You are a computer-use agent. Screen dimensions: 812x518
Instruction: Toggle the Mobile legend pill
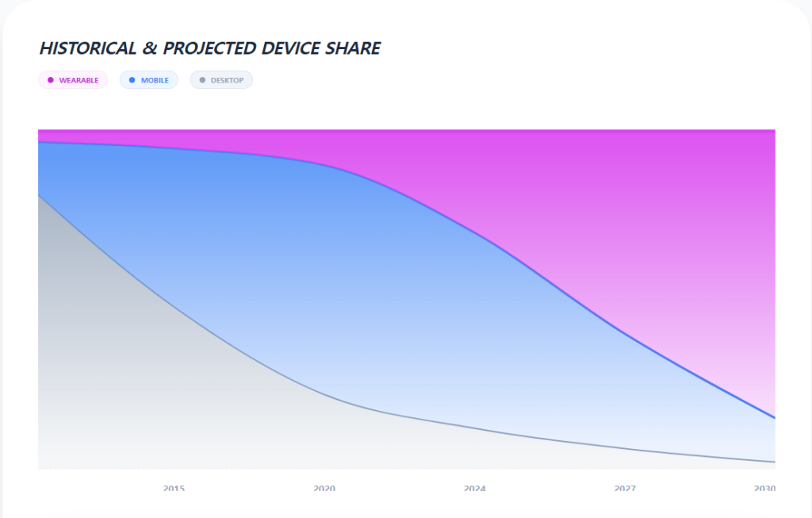click(149, 80)
